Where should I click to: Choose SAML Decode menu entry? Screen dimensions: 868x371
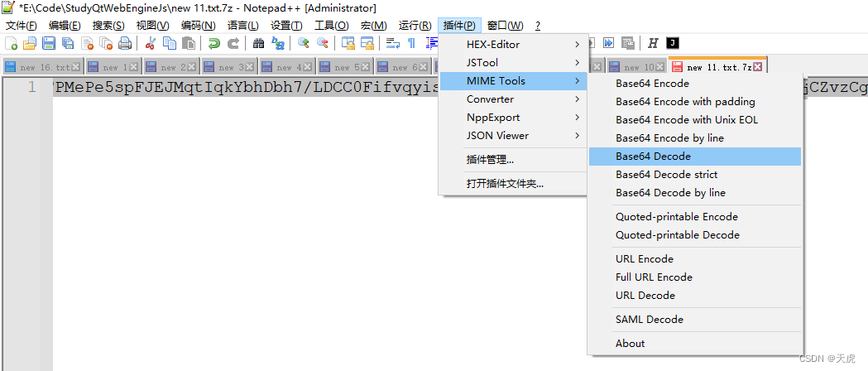click(x=695, y=320)
